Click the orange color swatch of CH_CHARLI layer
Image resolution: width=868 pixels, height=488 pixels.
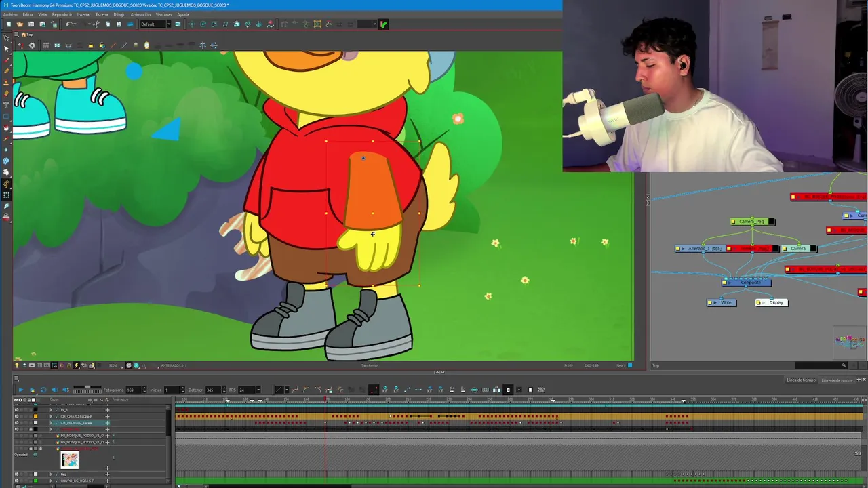point(35,416)
